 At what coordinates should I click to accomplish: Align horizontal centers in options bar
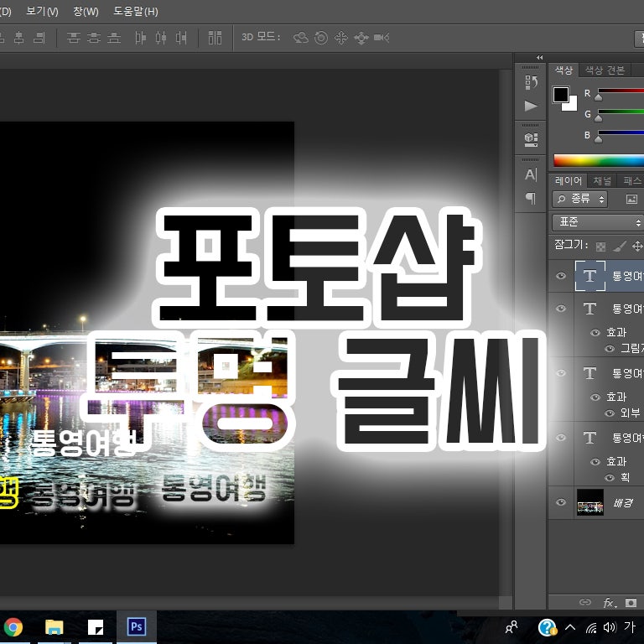pyautogui.click(x=19, y=39)
